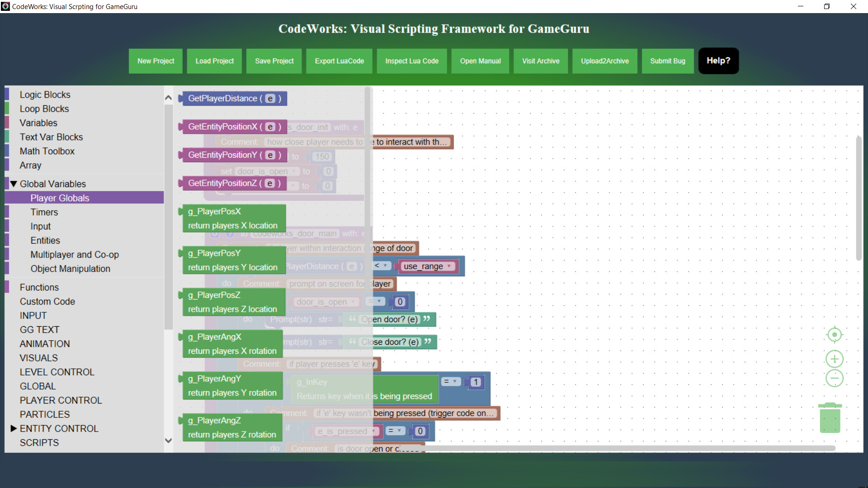This screenshot has height=488, width=868.
Task: Click the sidebar scroll-up arrow
Action: coord(168,97)
